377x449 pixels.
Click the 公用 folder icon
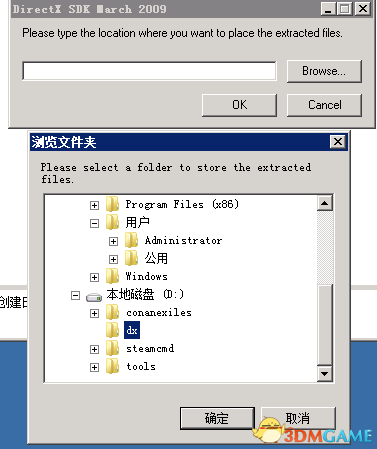pyautogui.click(x=131, y=258)
